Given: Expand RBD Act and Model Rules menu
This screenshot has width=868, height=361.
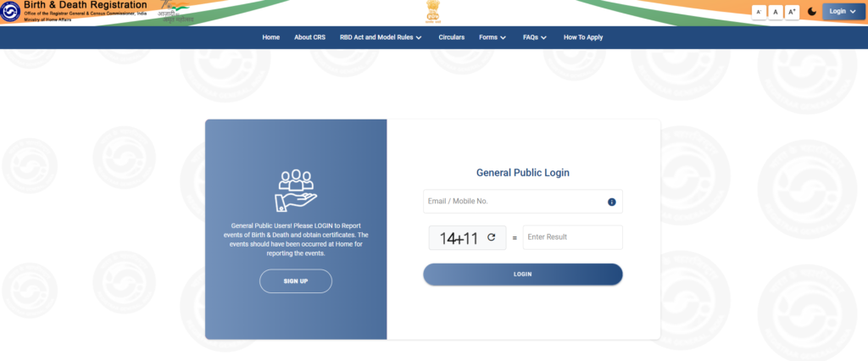Looking at the screenshot, I should tap(381, 37).
